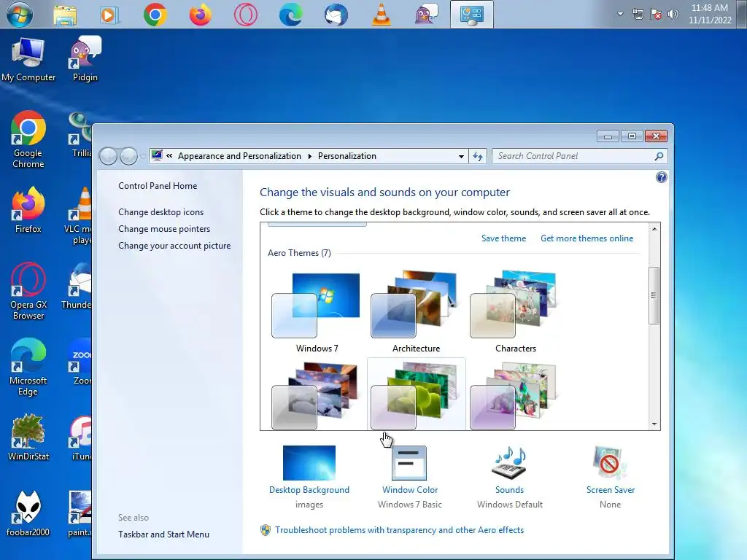This screenshot has height=560, width=747.
Task: Open Change desktop icons link
Action: pyautogui.click(x=160, y=212)
